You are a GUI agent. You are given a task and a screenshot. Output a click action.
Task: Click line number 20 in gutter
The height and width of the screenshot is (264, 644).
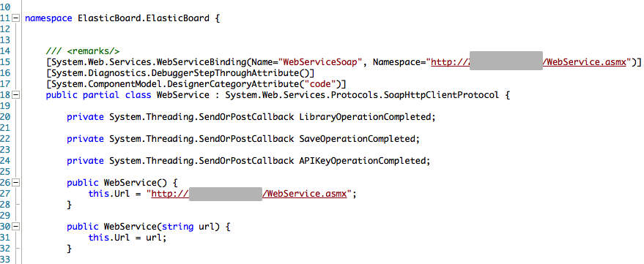pyautogui.click(x=5, y=117)
